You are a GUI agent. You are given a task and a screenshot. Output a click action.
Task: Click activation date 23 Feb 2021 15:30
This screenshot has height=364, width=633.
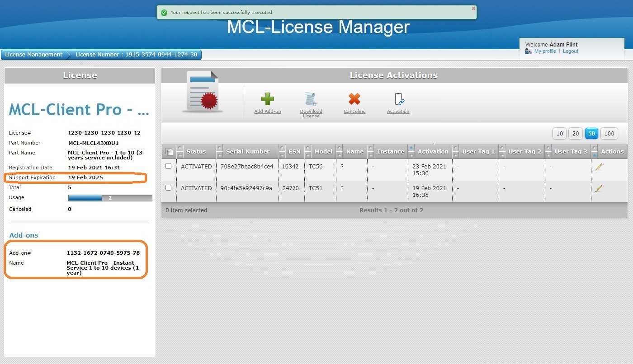[430, 170]
